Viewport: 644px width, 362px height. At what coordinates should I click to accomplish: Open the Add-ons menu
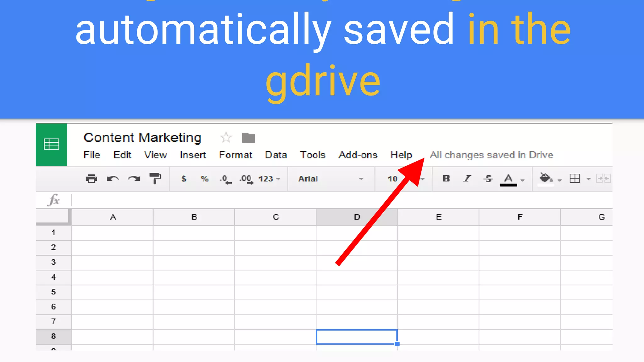coord(358,155)
